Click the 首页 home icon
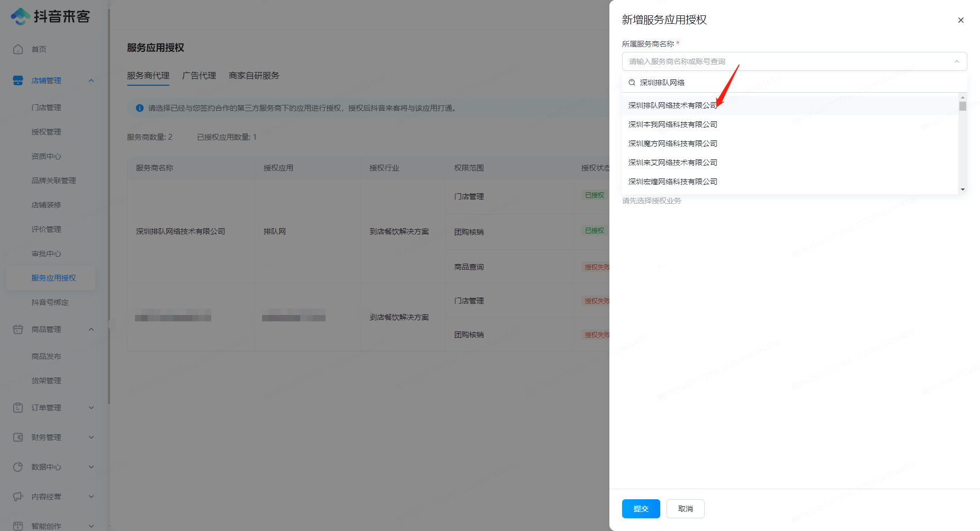This screenshot has width=980, height=531. click(18, 49)
